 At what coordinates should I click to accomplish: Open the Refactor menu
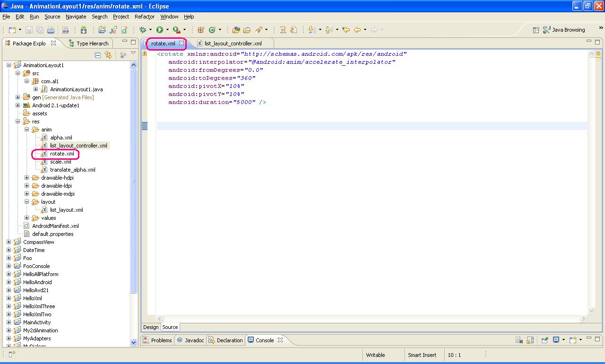point(145,17)
